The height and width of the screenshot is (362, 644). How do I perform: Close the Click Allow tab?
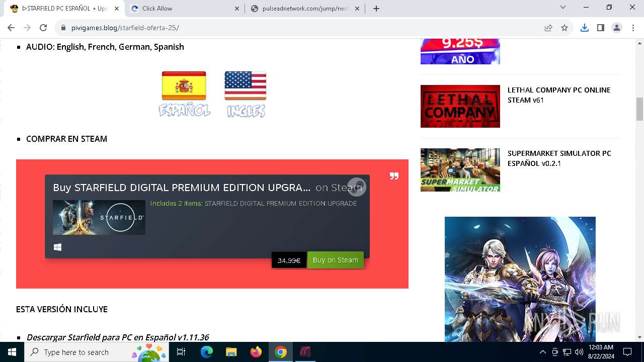pos(237,8)
